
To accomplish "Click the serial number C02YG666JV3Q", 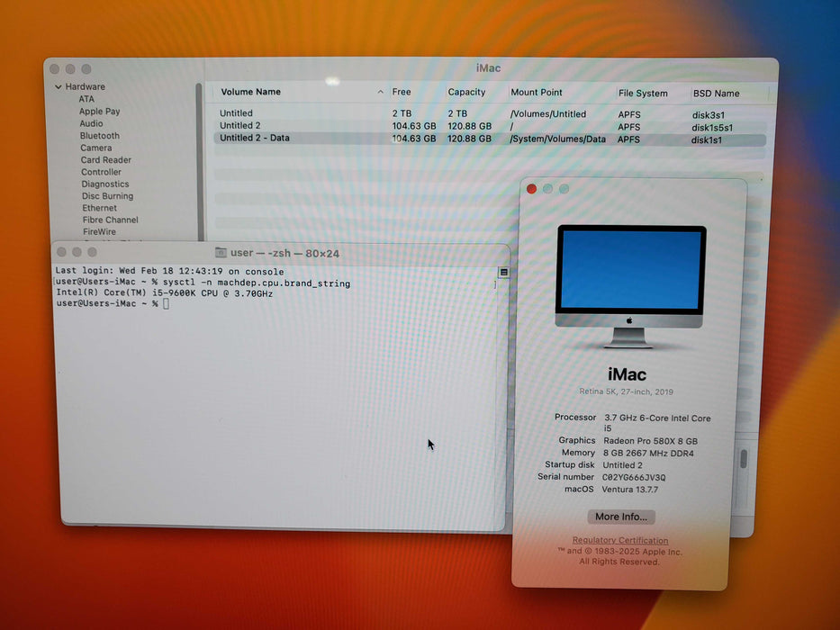I will tap(634, 477).
